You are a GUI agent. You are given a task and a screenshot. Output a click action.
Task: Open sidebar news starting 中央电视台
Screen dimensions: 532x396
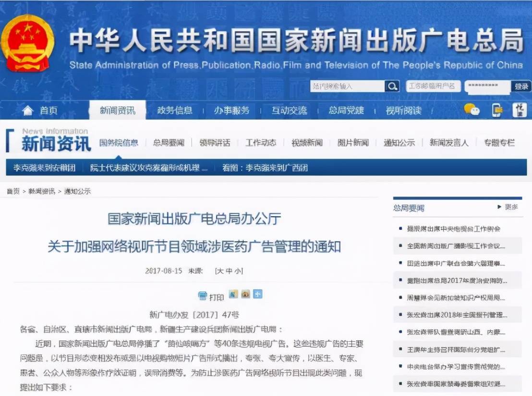click(456, 367)
